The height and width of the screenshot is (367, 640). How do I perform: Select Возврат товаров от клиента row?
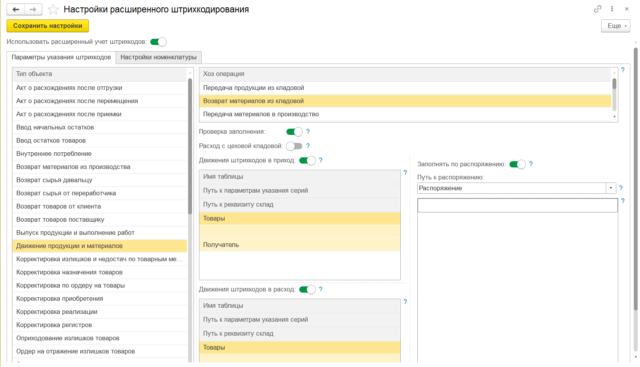click(100, 206)
